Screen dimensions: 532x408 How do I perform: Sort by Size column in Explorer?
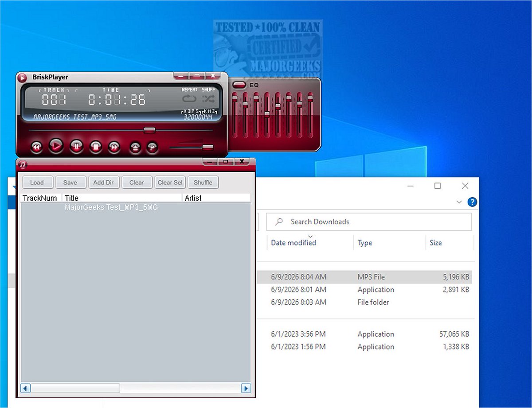(x=436, y=243)
